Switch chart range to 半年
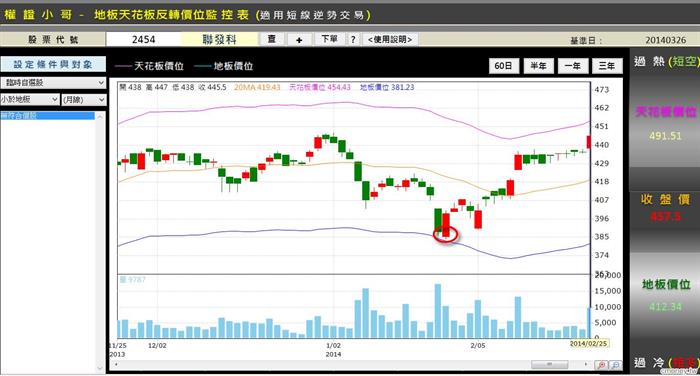 click(538, 66)
